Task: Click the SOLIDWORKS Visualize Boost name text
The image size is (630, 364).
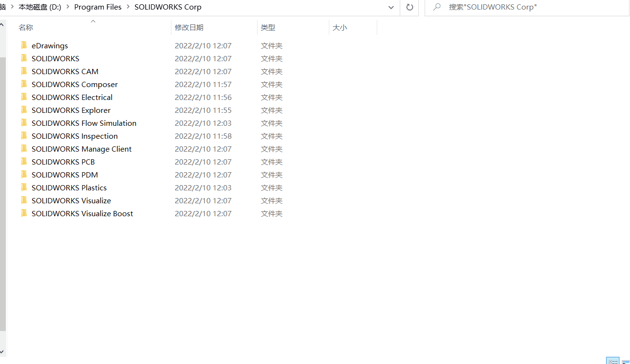Action: [x=82, y=214]
